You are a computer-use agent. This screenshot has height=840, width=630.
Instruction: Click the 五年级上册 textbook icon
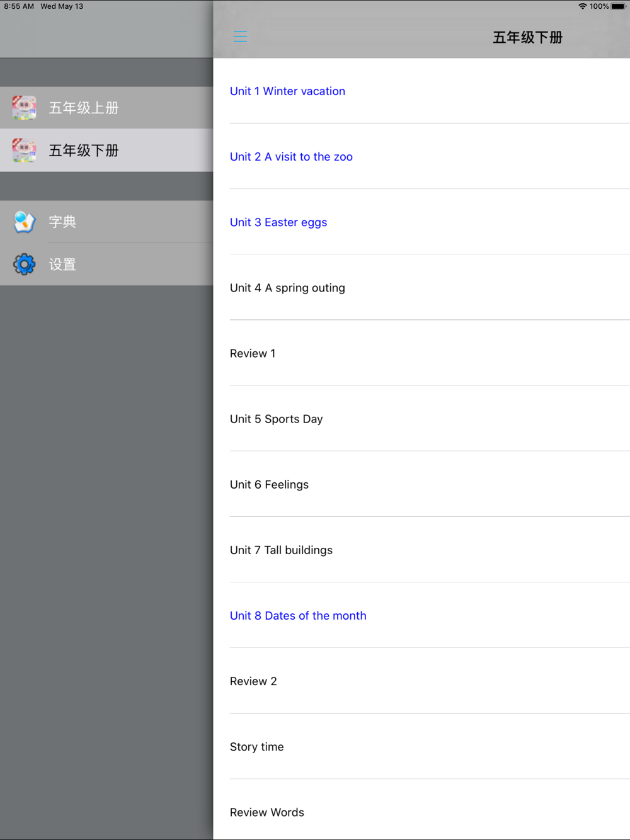point(24,108)
